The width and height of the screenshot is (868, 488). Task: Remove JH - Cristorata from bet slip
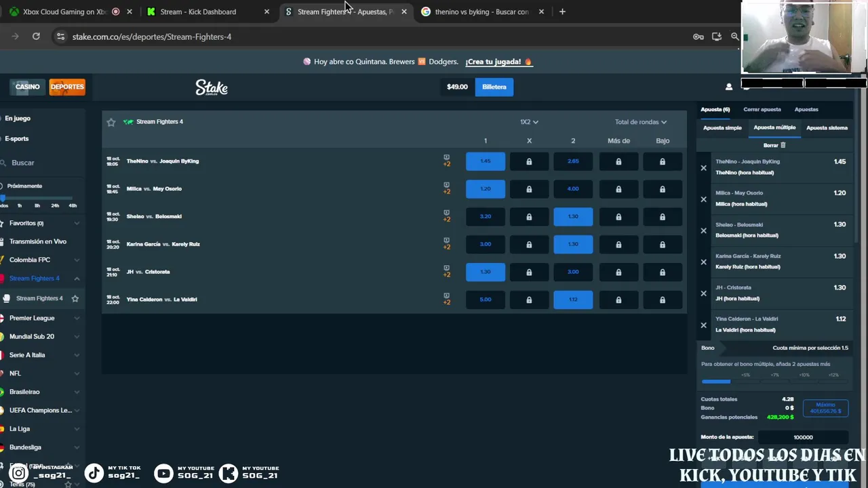click(x=703, y=293)
